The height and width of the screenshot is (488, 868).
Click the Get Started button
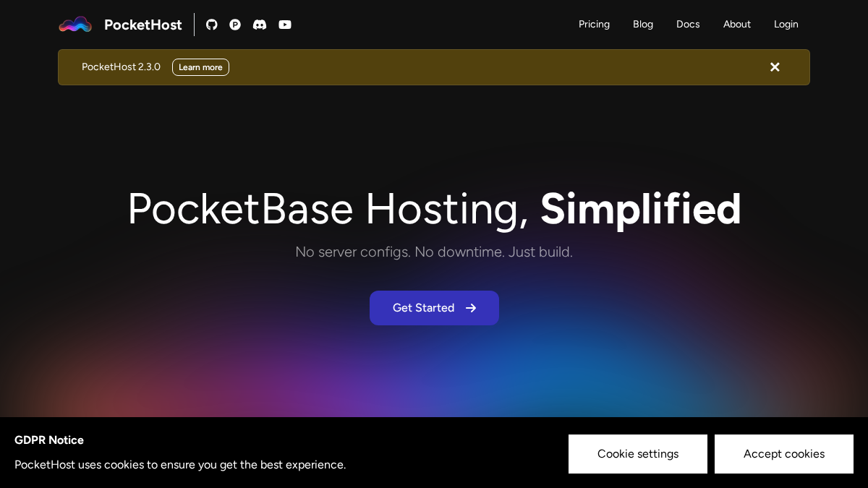click(434, 308)
